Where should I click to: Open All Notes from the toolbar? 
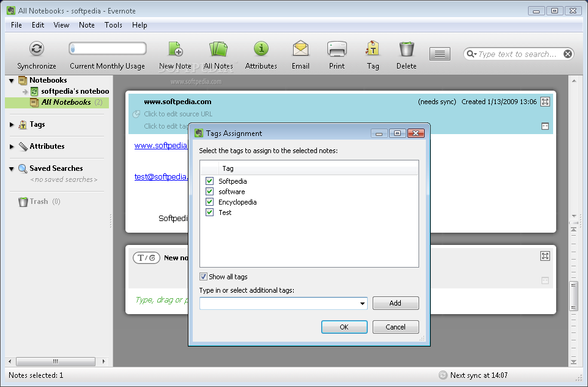click(x=218, y=49)
